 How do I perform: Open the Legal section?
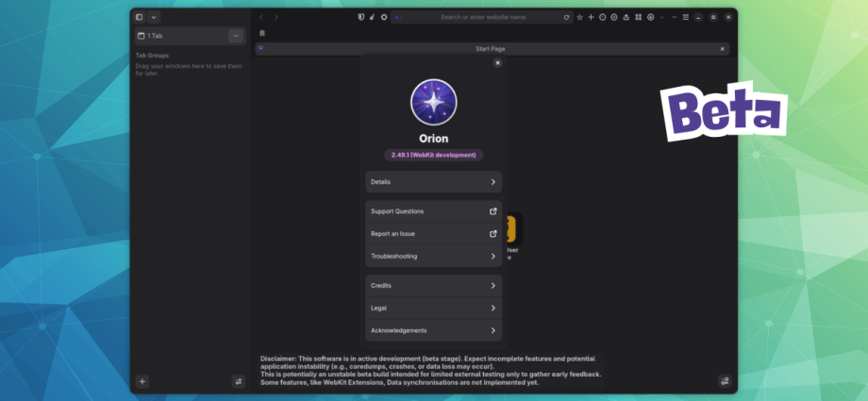(x=433, y=308)
